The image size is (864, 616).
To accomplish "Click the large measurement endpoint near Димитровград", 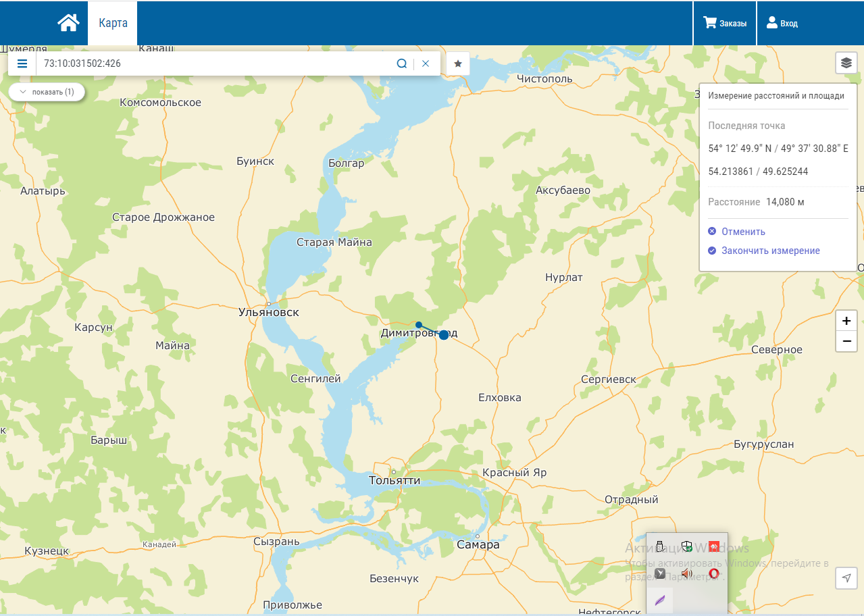I will 443,335.
